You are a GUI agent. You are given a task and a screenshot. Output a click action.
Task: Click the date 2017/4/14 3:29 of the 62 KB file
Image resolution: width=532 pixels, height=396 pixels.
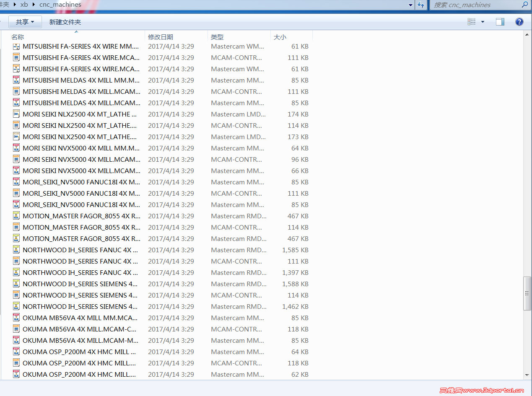coord(171,374)
